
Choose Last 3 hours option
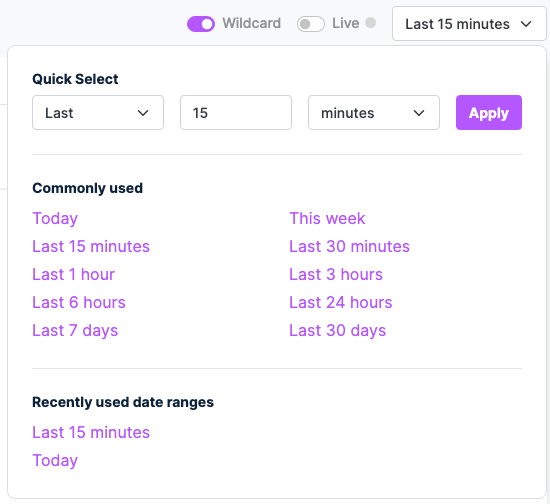336,274
